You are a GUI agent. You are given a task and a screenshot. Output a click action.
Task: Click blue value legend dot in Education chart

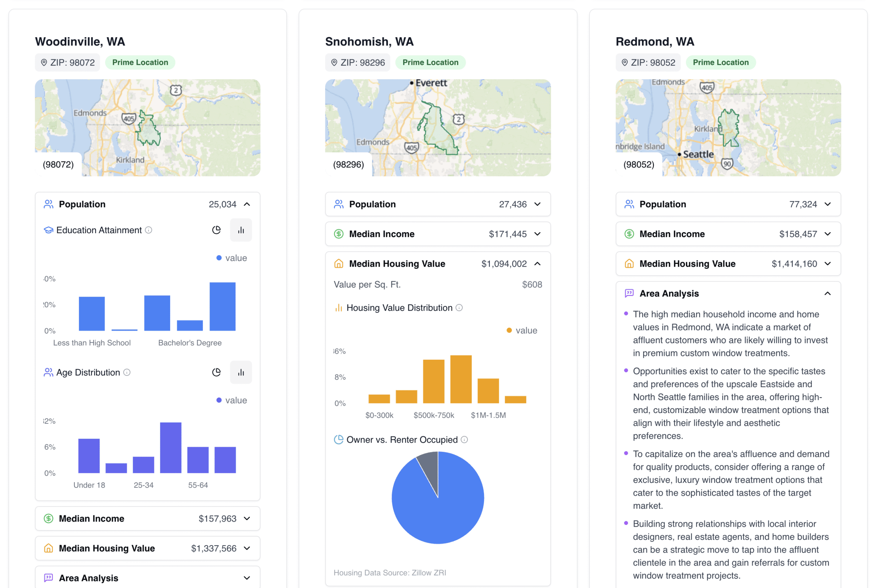point(219,258)
